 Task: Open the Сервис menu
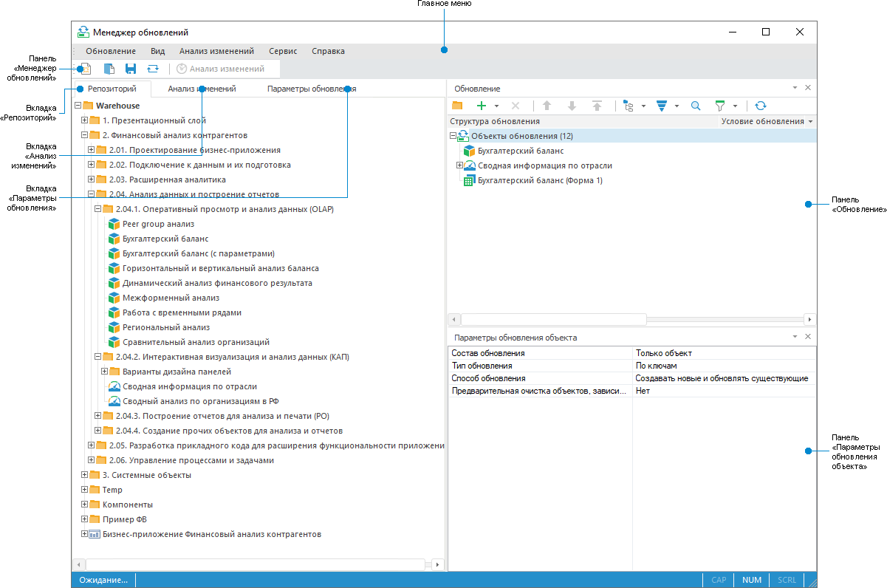(x=283, y=51)
